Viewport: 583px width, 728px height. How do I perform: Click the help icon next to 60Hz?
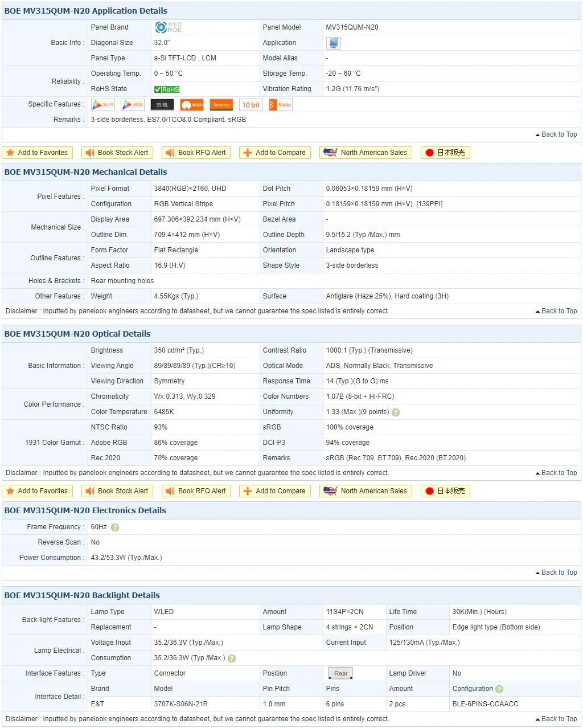click(115, 527)
